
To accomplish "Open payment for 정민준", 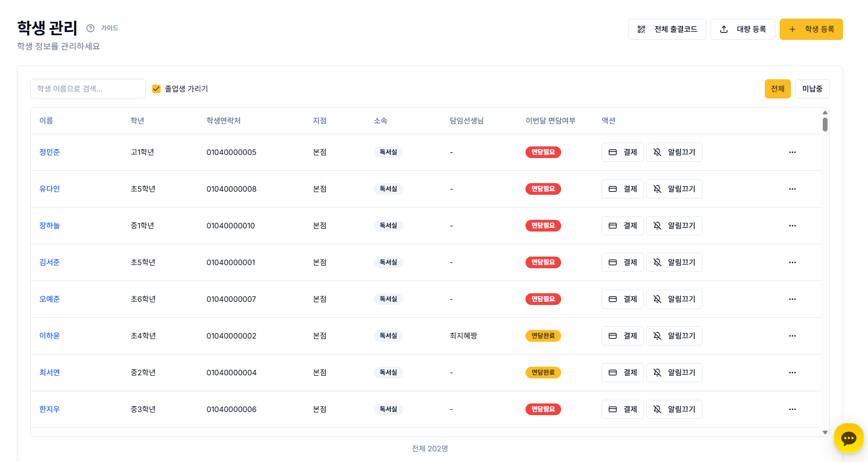I will (x=622, y=152).
